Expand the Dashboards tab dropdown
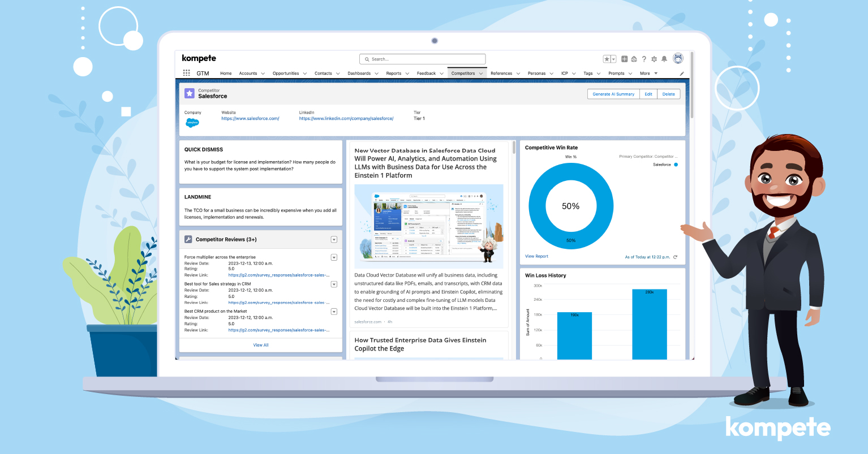 (x=376, y=73)
